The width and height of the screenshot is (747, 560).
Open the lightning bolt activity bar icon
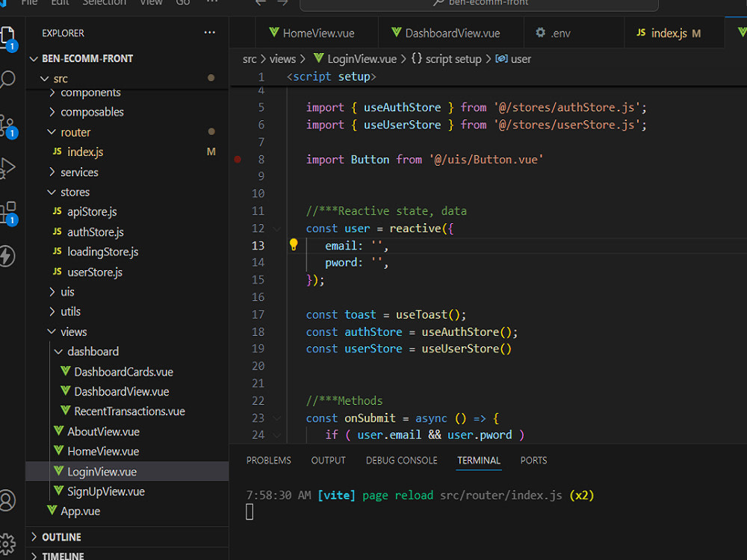(x=7, y=256)
